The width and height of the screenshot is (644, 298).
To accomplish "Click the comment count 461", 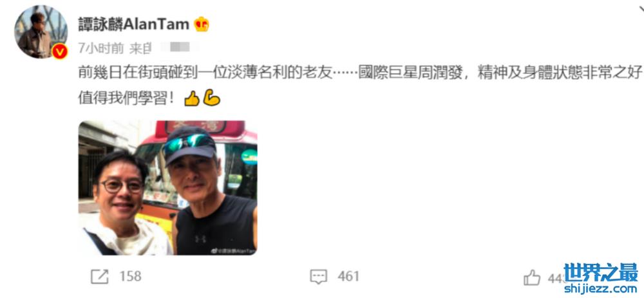I will pyautogui.click(x=348, y=276).
